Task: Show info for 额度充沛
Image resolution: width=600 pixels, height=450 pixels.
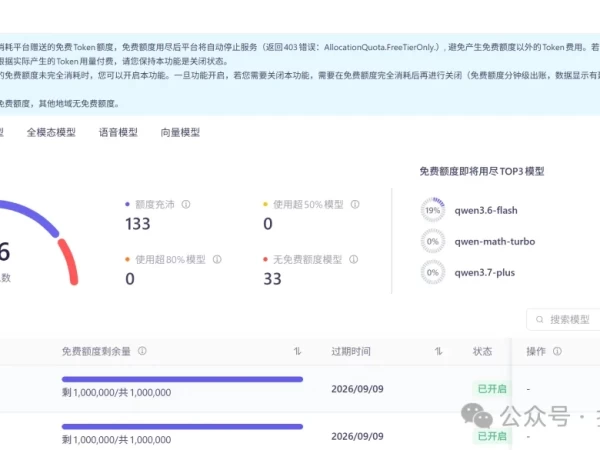Action: point(186,204)
